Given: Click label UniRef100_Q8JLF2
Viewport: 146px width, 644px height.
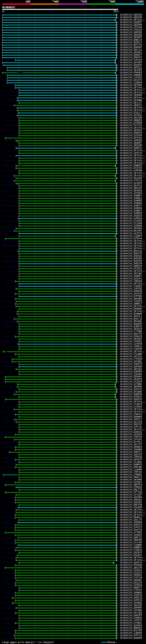Looking at the screenshot, I should point(131,103).
